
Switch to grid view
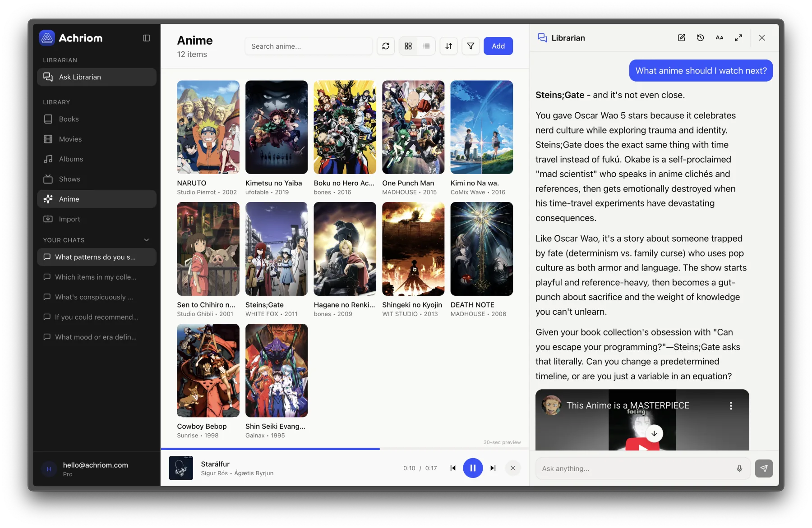tap(408, 46)
